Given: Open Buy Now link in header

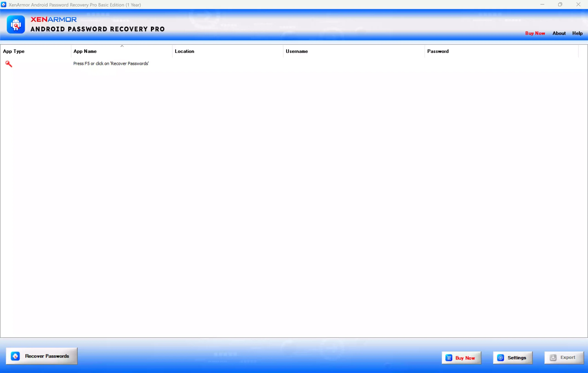Looking at the screenshot, I should [535, 33].
